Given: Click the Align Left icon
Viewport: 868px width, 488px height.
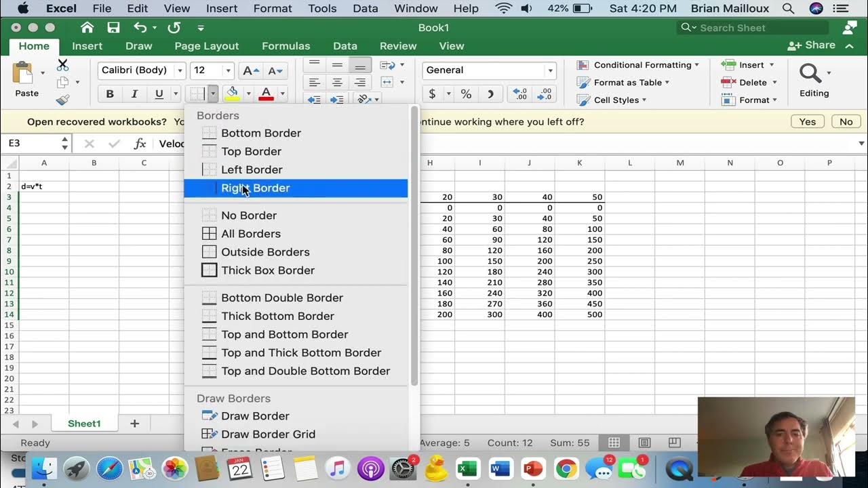Looking at the screenshot, I should point(314,83).
